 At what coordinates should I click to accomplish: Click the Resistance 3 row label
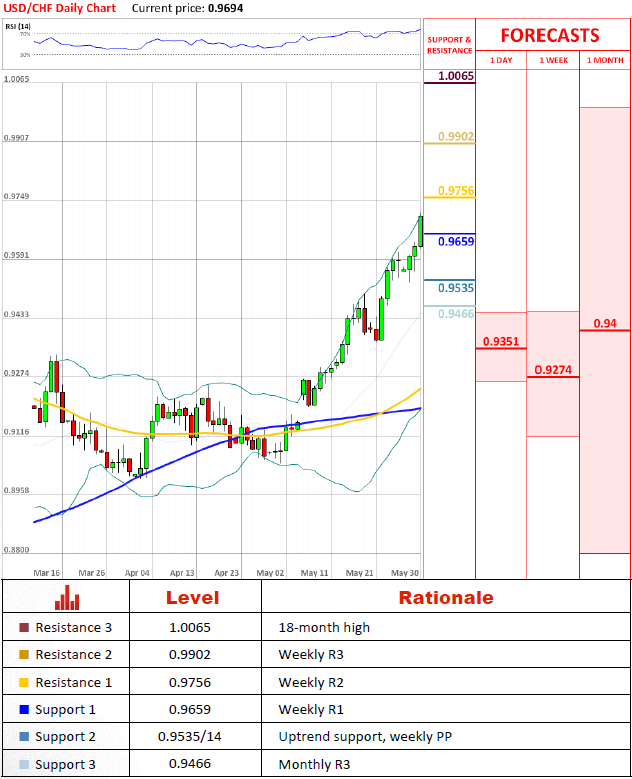click(x=74, y=627)
